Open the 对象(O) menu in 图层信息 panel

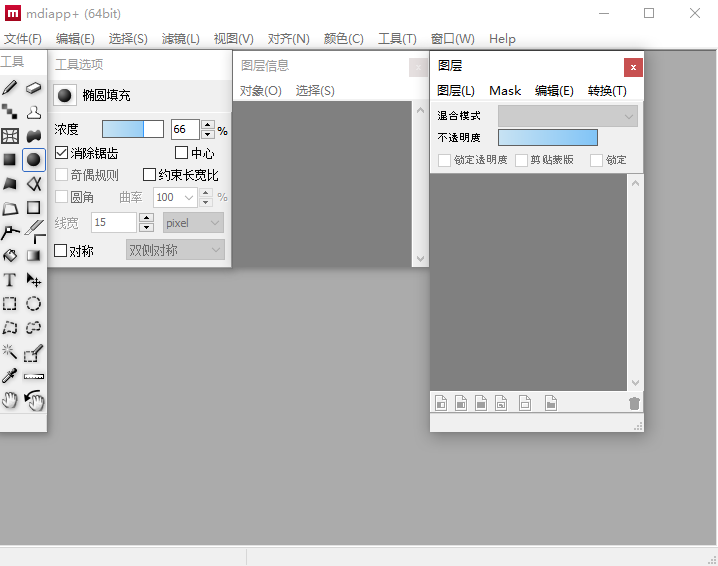(x=260, y=91)
